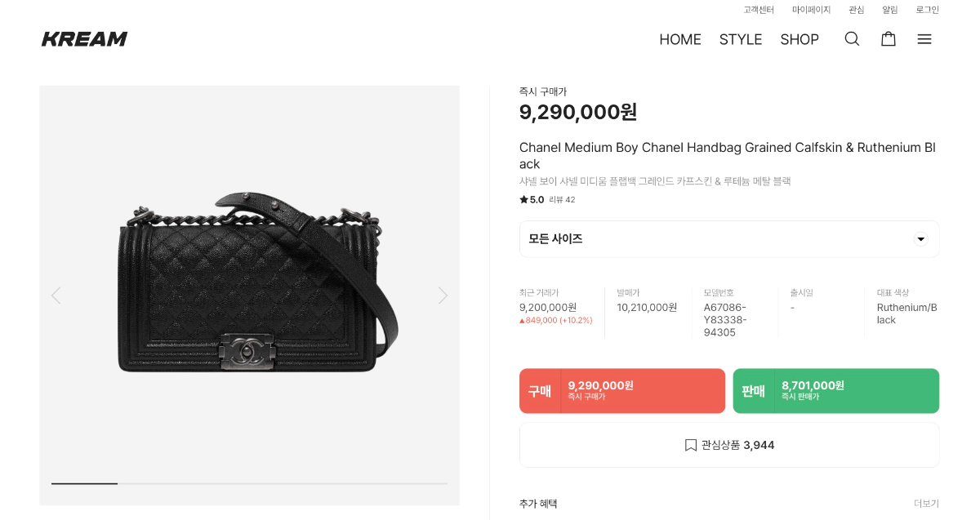The height and width of the screenshot is (520, 980).
Task: Open the SHOP menu
Action: [800, 39]
